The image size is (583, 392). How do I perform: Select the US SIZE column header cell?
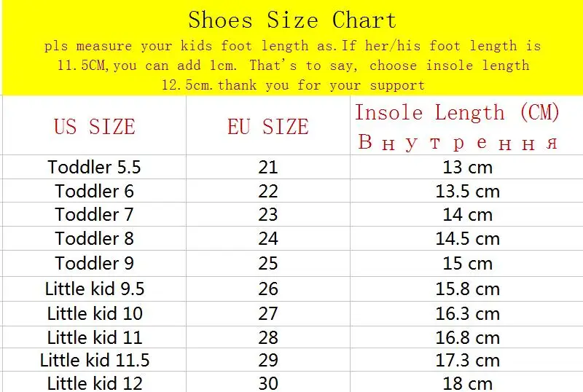(x=95, y=125)
